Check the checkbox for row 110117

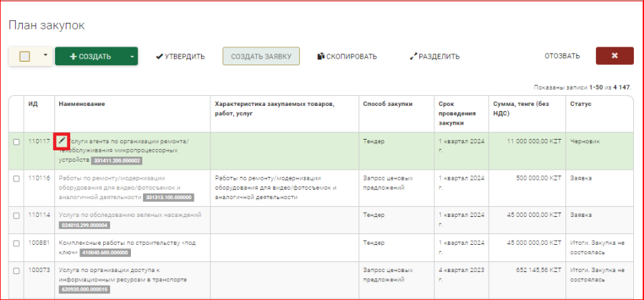pos(16,142)
